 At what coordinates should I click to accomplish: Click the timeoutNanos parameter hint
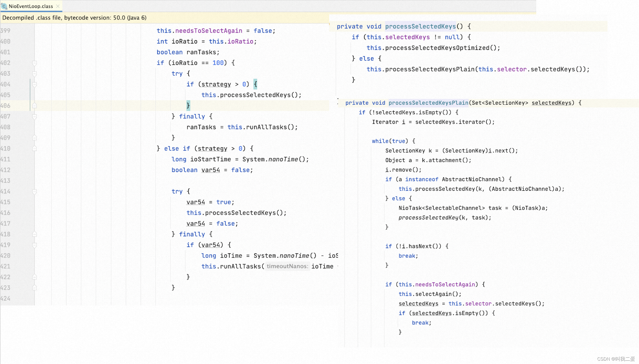[x=287, y=266]
